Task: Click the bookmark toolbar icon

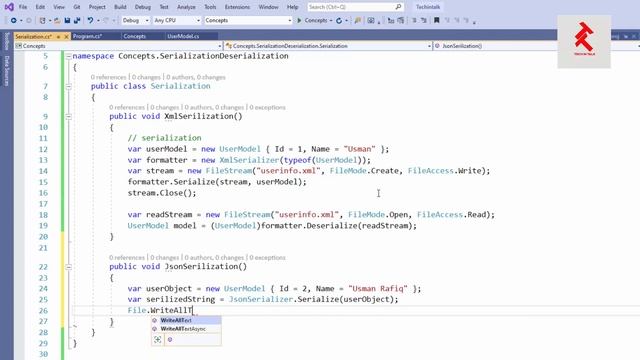Action: coord(436,20)
